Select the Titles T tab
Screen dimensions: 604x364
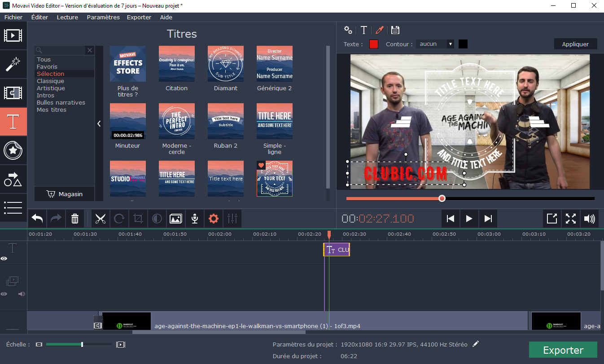click(x=13, y=122)
